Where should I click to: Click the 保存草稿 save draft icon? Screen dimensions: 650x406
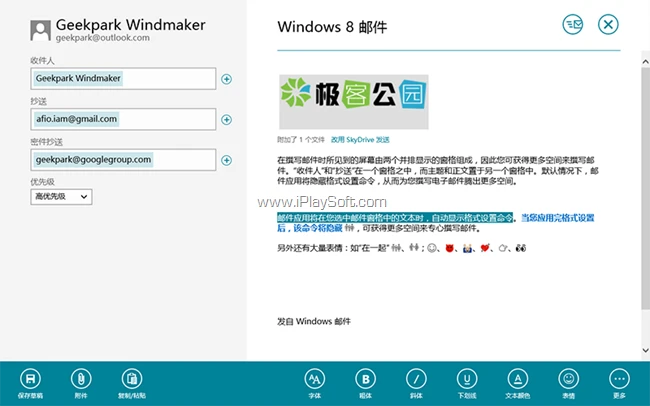(x=30, y=379)
